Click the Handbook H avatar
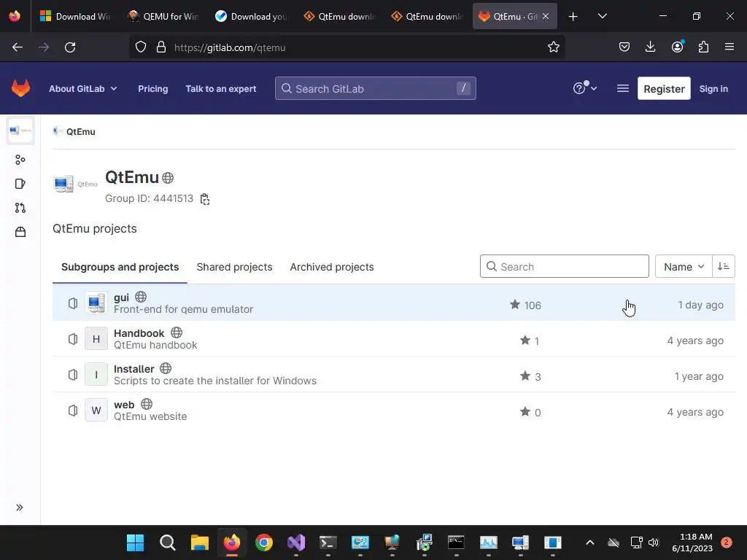Viewport: 747px width, 560px height. click(x=96, y=338)
